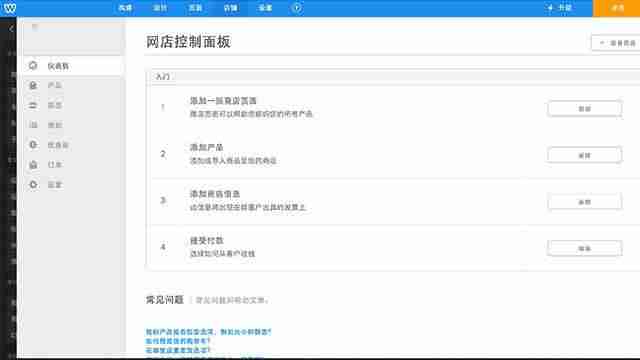Image resolution: width=640 pixels, height=360 pixels.
Task: Click the button in step 2 添加产品 row
Action: click(x=584, y=155)
